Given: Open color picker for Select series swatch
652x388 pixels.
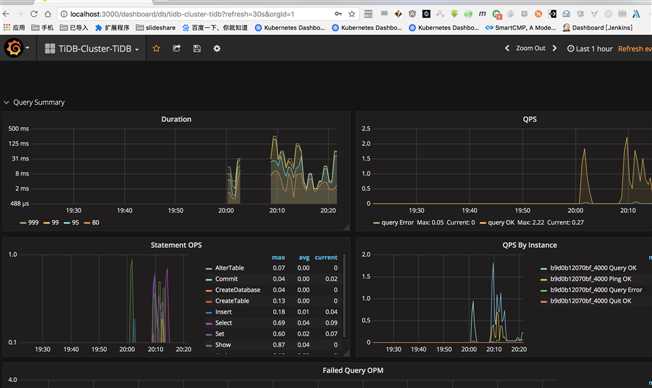Looking at the screenshot, I should click(x=209, y=323).
